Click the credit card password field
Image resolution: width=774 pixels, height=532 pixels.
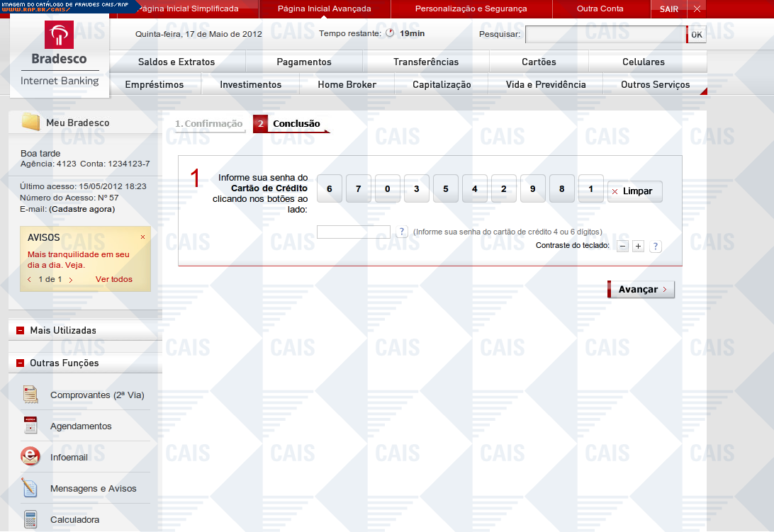click(x=353, y=232)
